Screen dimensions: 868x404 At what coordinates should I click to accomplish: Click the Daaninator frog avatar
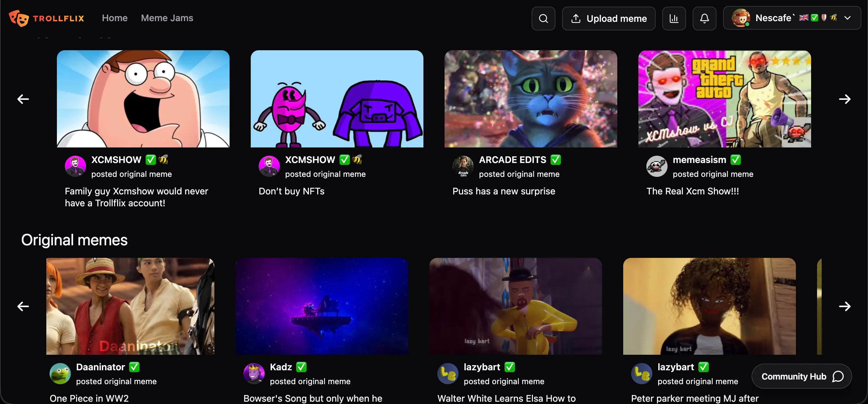(x=60, y=373)
